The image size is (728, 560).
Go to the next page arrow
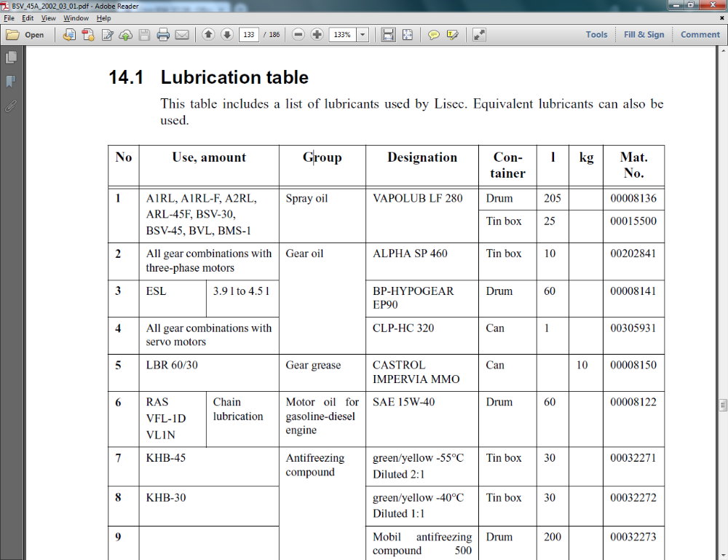point(227,34)
